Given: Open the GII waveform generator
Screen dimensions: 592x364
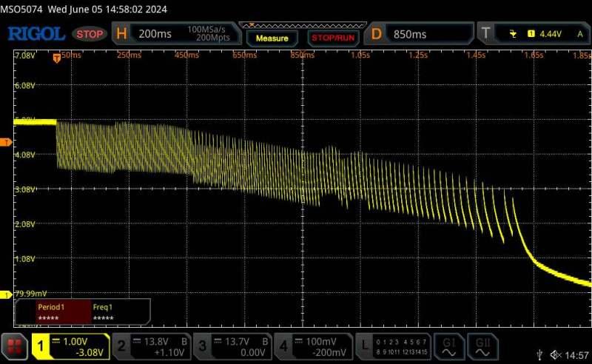Looking at the screenshot, I should coord(482,346).
